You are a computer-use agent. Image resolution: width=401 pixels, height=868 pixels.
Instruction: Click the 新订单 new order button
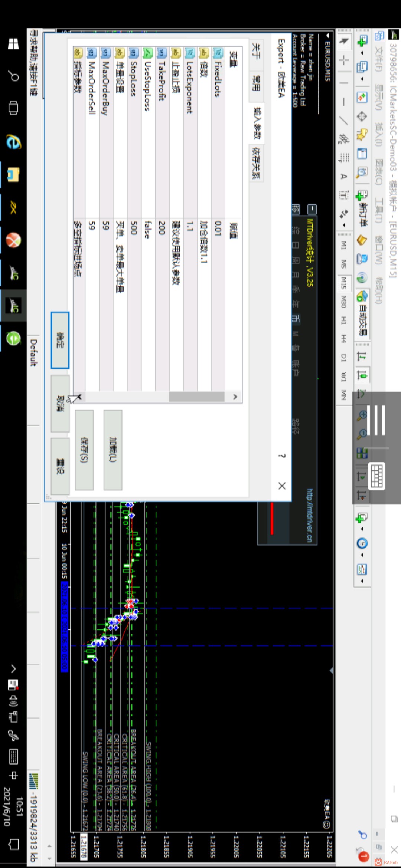tap(362, 208)
